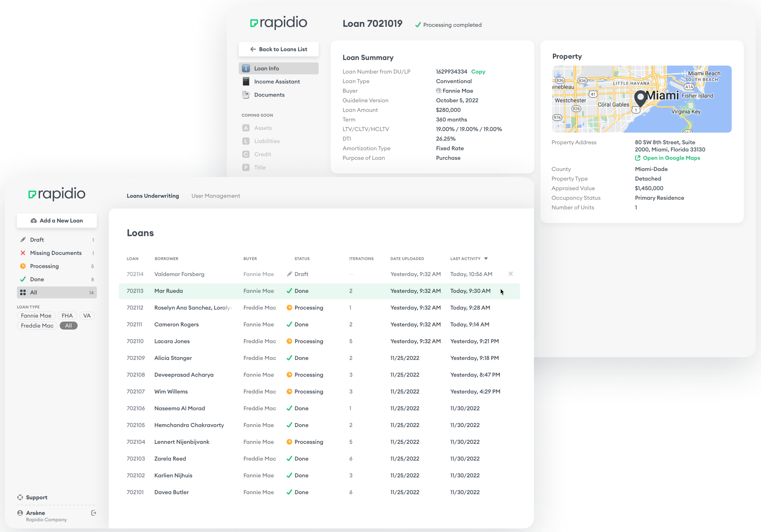The height and width of the screenshot is (532, 761).
Task: Sort by the Iterations column header
Action: [361, 259]
